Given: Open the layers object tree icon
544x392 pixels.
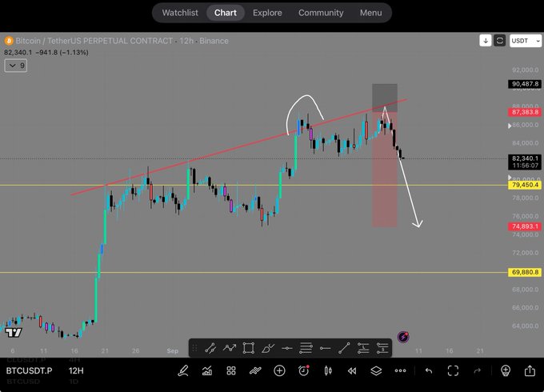Looking at the screenshot, I should (x=376, y=371).
